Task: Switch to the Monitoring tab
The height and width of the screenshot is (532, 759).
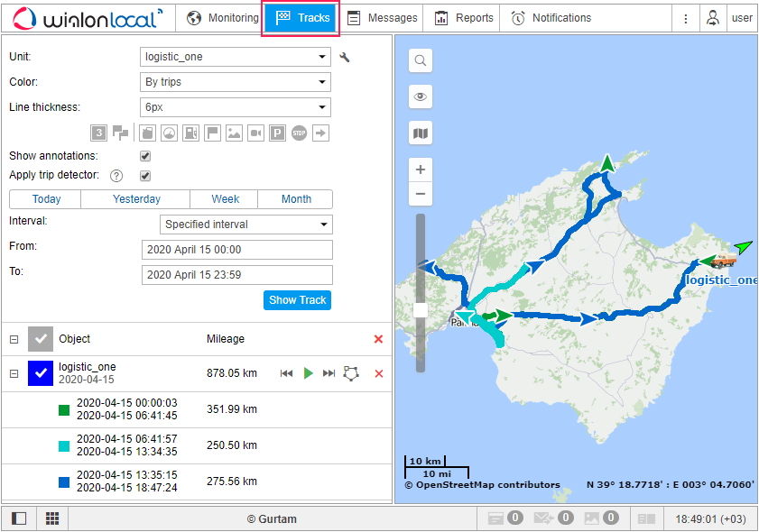Action: (x=223, y=18)
